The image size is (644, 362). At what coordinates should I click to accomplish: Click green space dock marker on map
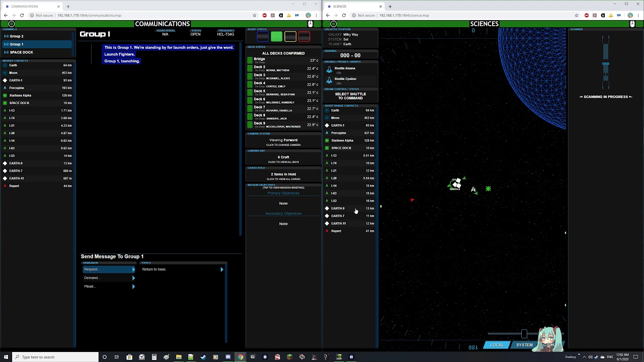point(488,189)
